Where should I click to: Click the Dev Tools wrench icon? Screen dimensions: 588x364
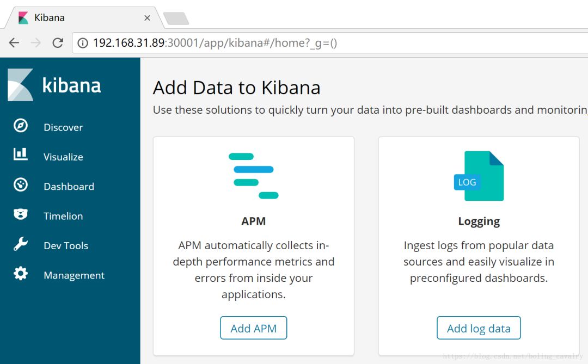tap(21, 244)
